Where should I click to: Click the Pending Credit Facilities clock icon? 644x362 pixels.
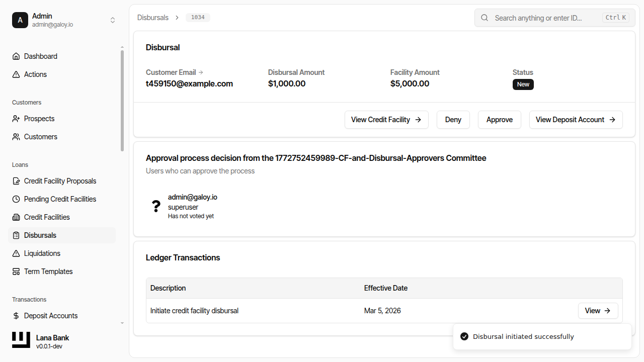16,199
